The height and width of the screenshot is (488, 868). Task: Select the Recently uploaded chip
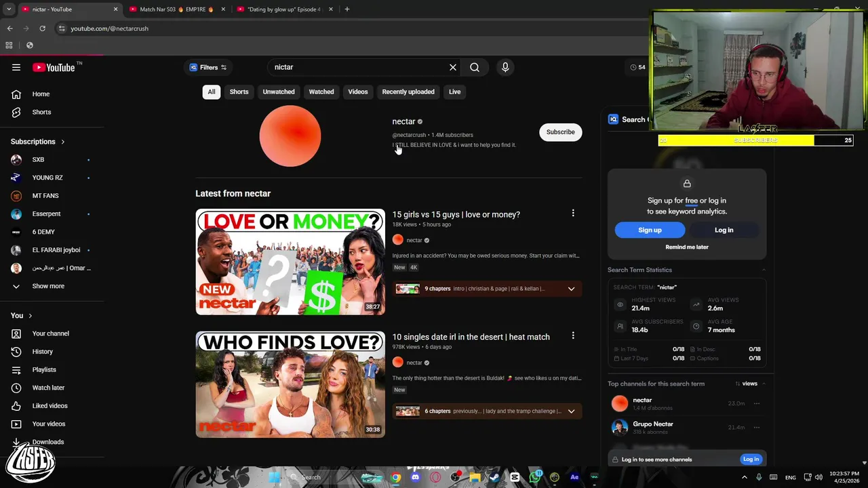click(x=408, y=91)
